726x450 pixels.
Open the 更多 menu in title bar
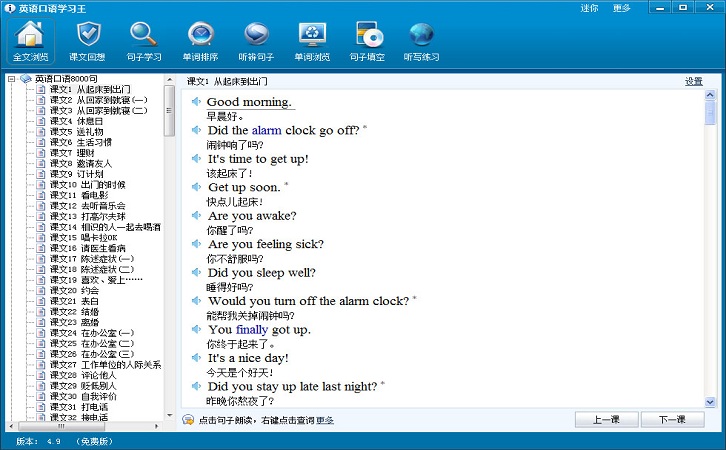621,8
